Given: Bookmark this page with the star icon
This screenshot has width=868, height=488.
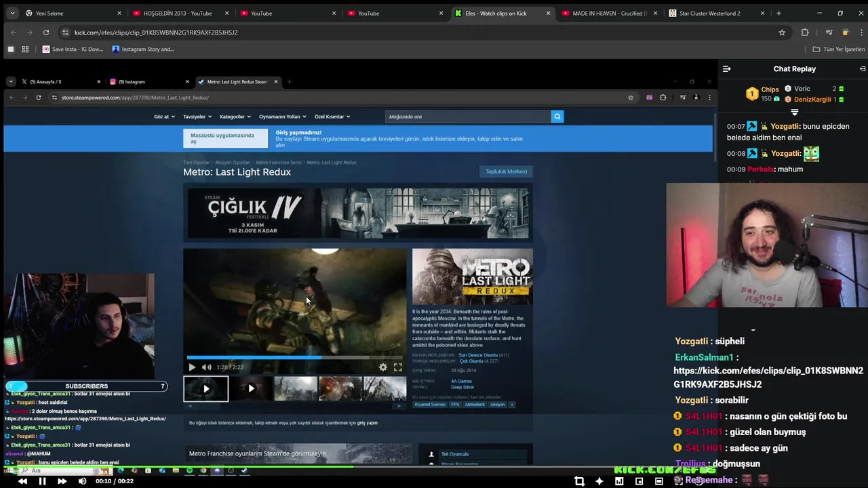Looking at the screenshot, I should [782, 32].
